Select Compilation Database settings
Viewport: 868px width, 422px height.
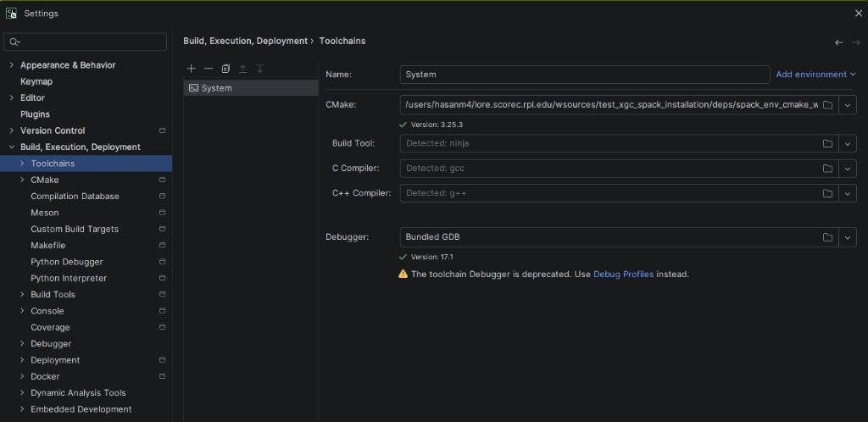click(x=75, y=197)
